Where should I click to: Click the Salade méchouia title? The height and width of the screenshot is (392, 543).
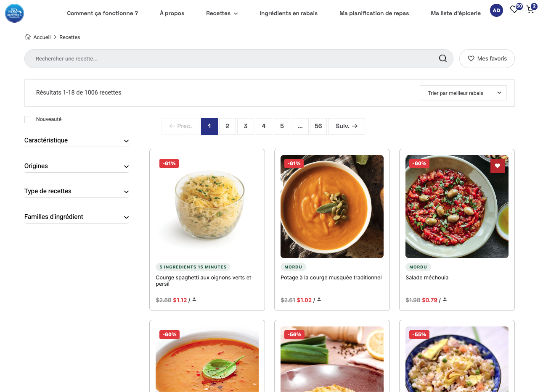427,277
